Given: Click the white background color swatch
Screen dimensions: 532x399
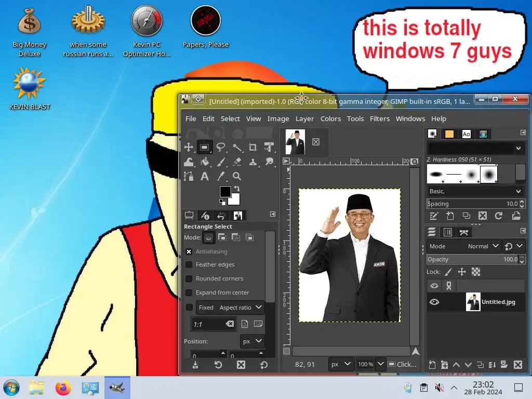Looking at the screenshot, I should 235,201.
